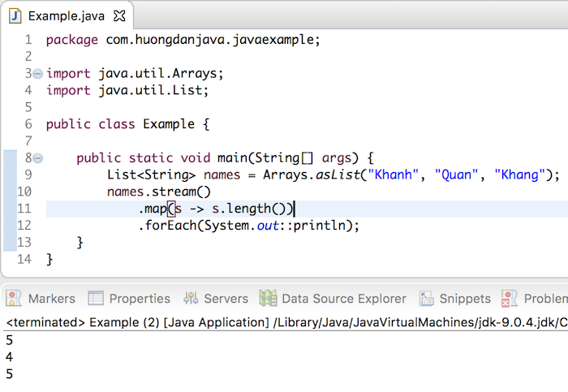Click the Markers tab icon
This screenshot has width=568, height=392.
(14, 298)
